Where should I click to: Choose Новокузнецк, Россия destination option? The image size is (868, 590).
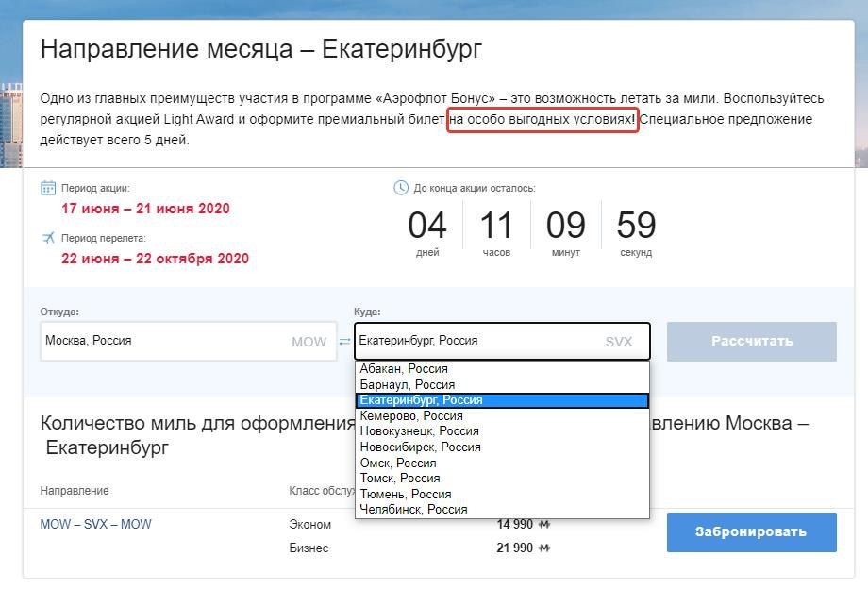(x=502, y=431)
